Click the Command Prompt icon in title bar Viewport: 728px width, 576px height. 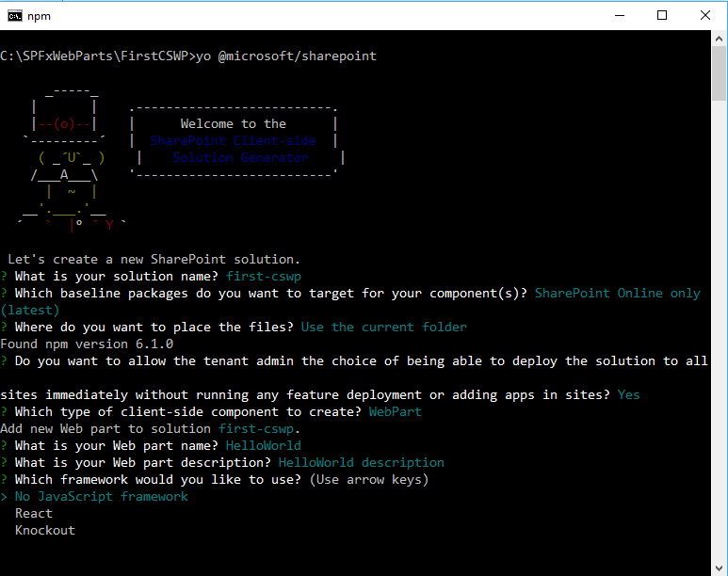tap(15, 15)
